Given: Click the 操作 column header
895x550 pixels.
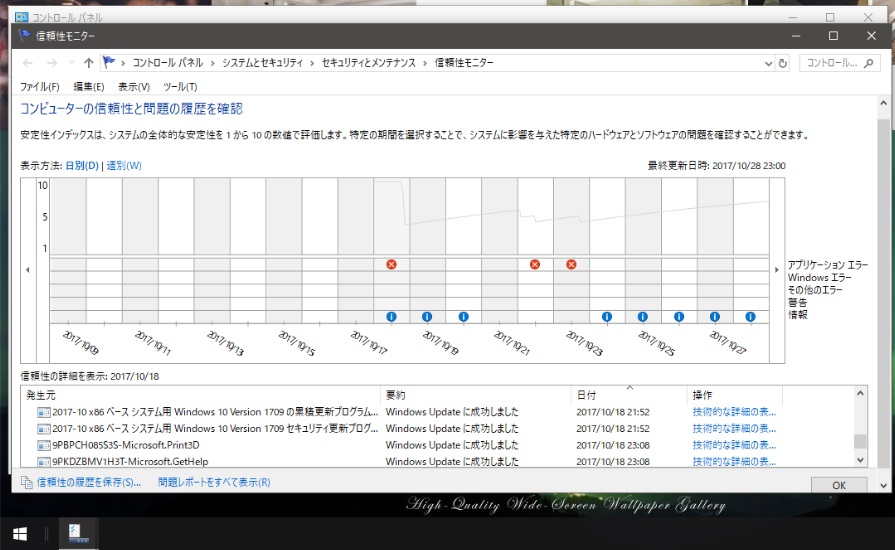Looking at the screenshot, I should point(735,395).
